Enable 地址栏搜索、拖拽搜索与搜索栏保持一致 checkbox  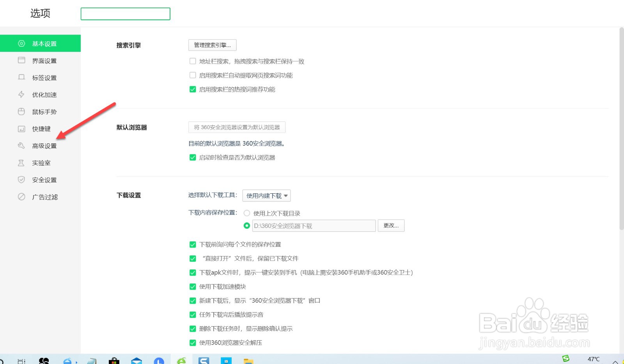click(x=193, y=61)
